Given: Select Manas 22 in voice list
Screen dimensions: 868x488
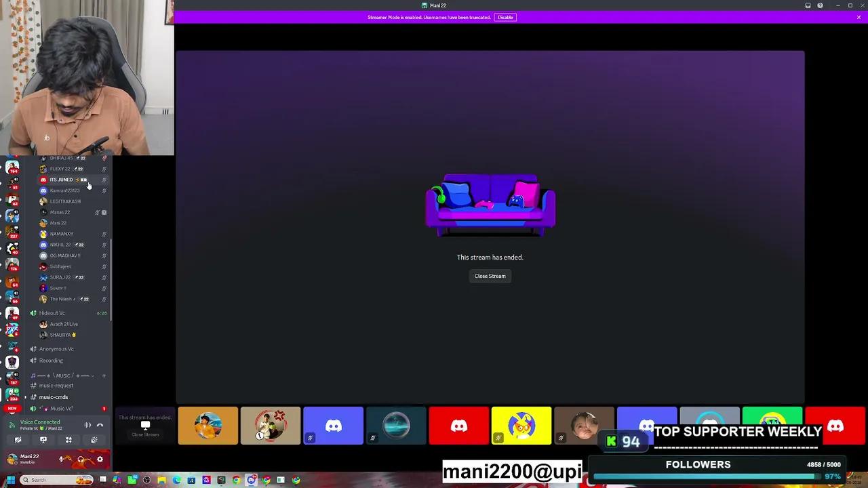Looking at the screenshot, I should tap(72, 212).
